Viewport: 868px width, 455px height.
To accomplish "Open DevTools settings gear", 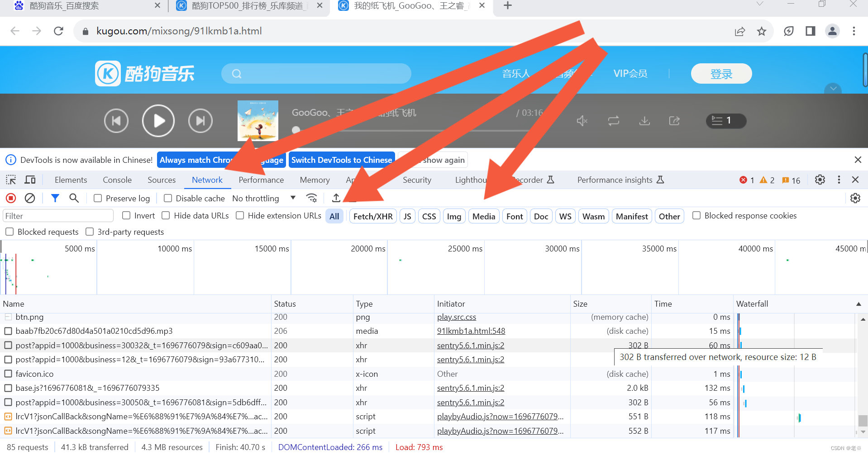I will click(x=820, y=180).
